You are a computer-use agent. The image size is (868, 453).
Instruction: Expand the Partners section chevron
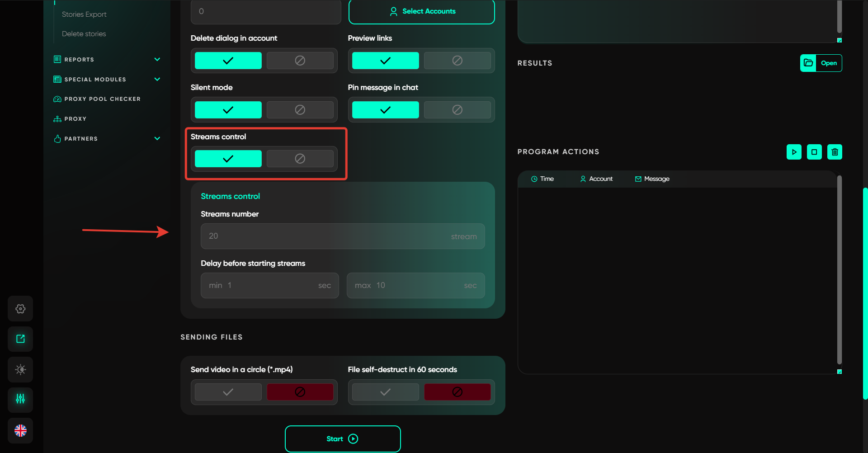tap(157, 138)
